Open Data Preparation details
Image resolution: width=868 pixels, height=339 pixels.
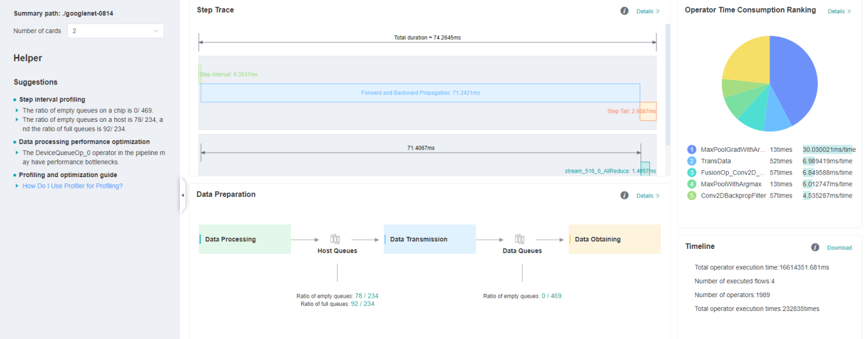click(x=648, y=196)
